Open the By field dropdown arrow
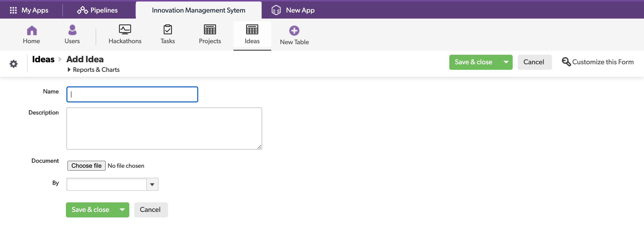The width and height of the screenshot is (644, 232). (x=152, y=184)
